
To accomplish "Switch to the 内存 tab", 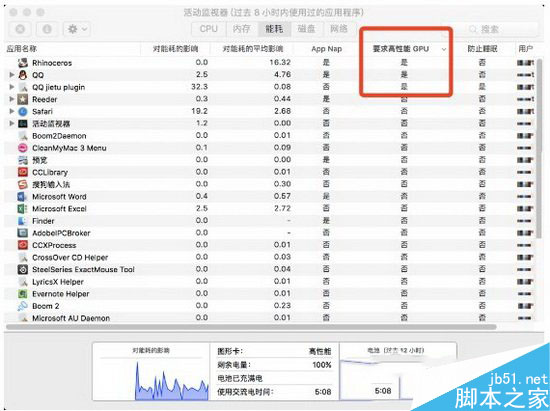I will point(242,29).
